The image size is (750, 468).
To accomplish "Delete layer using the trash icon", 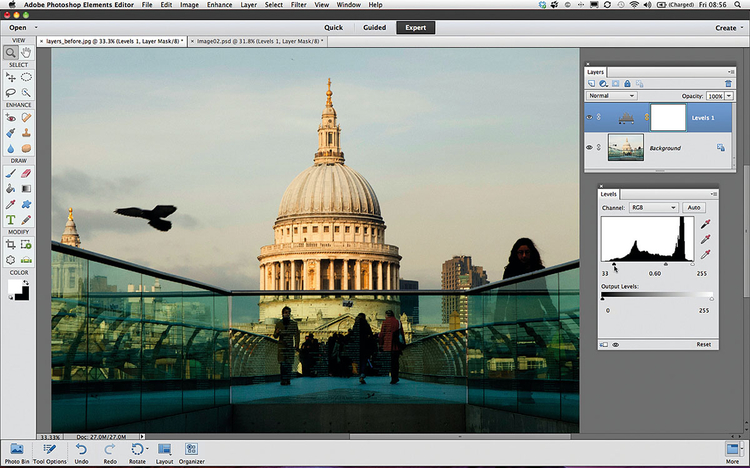I will click(x=728, y=84).
